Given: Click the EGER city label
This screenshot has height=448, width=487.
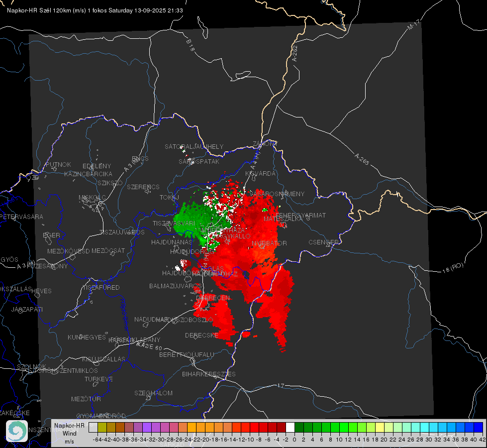Looking at the screenshot, I should tap(52, 235).
